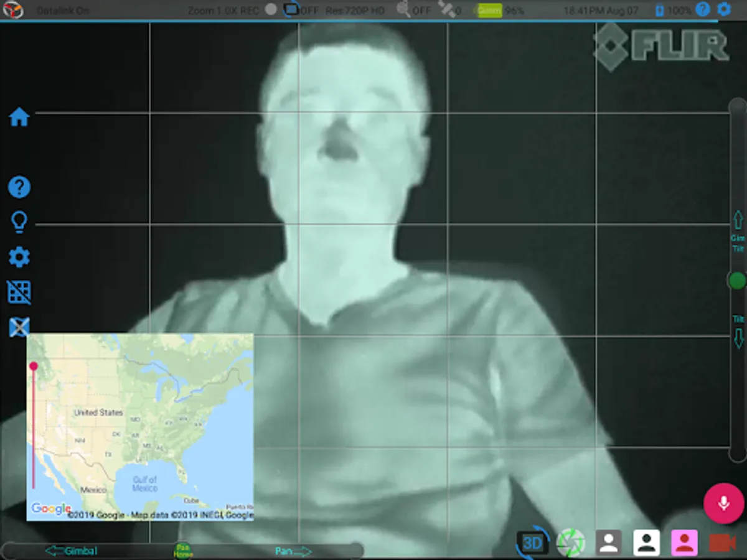Toggle the grid overlay icon off
The height and width of the screenshot is (560, 747).
click(19, 292)
